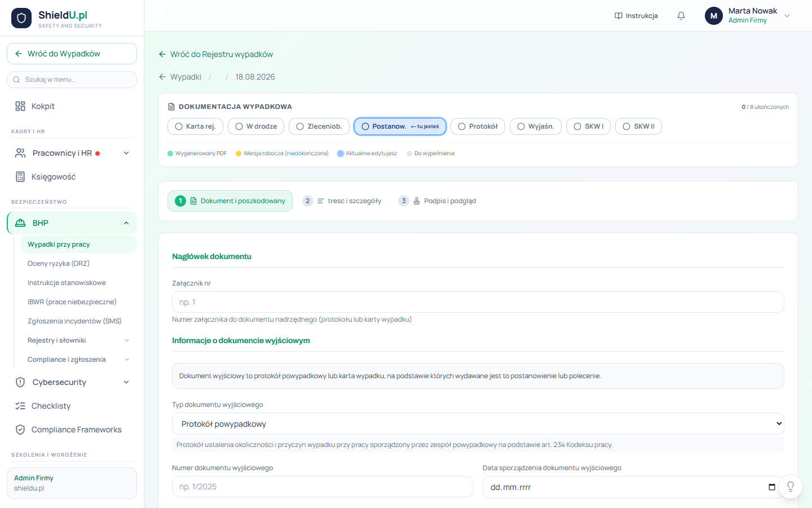Image resolution: width=812 pixels, height=508 pixels.
Task: Expand the Marta Nowak user menu chevron
Action: [x=787, y=16]
